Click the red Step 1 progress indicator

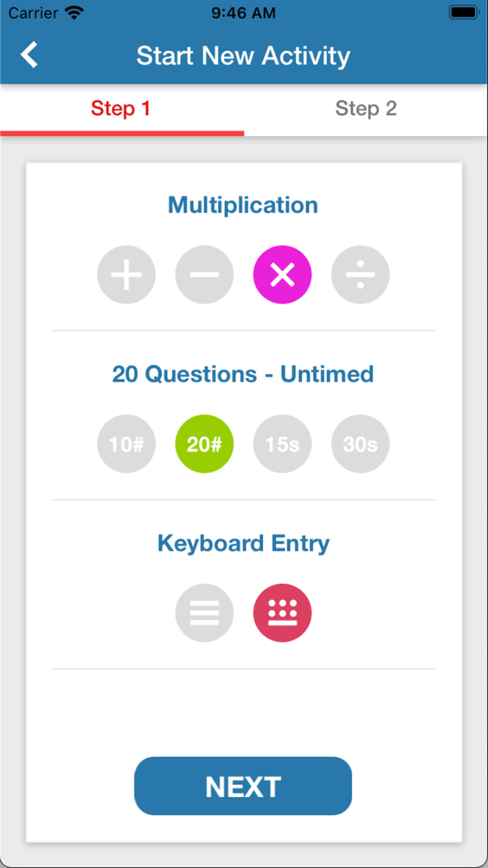[120, 131]
